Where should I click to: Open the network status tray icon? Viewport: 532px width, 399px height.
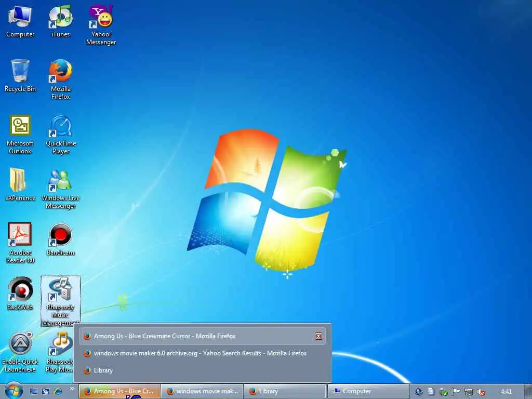point(469,392)
